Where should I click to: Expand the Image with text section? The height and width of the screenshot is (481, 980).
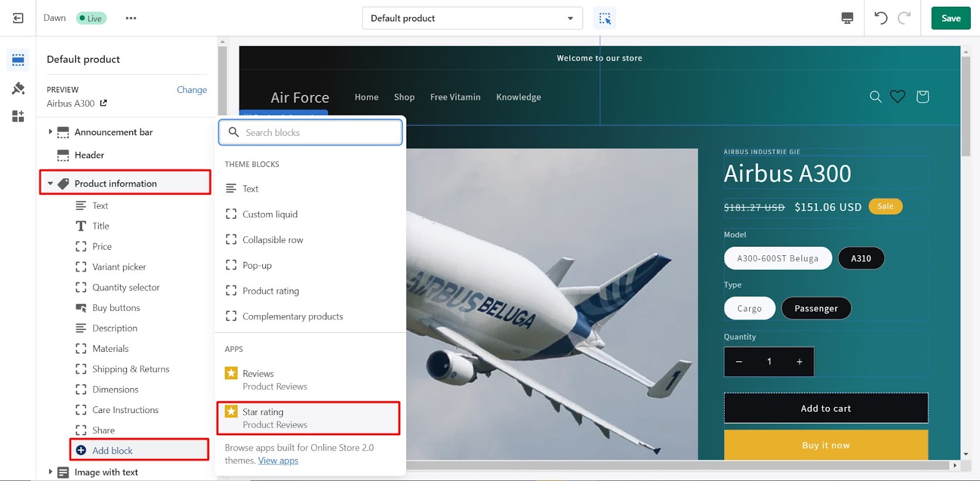point(50,472)
